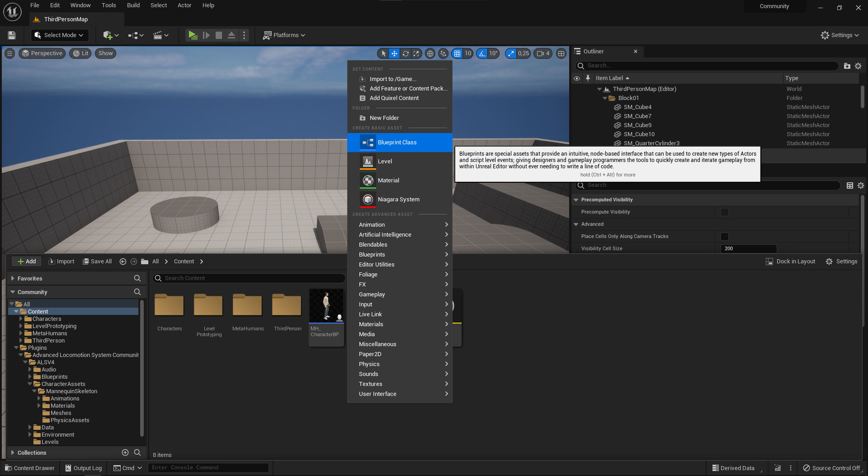868x476 pixels.
Task: Open the Content Drawer button
Action: (29, 468)
